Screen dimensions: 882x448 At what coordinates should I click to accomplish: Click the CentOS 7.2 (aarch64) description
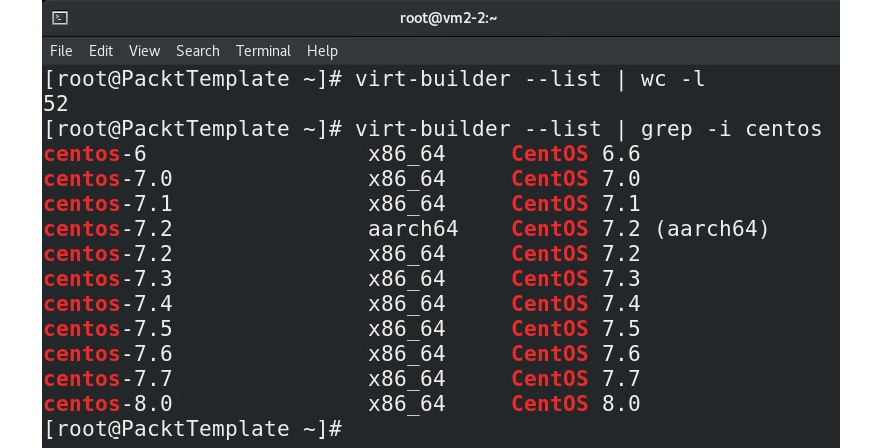click(640, 229)
